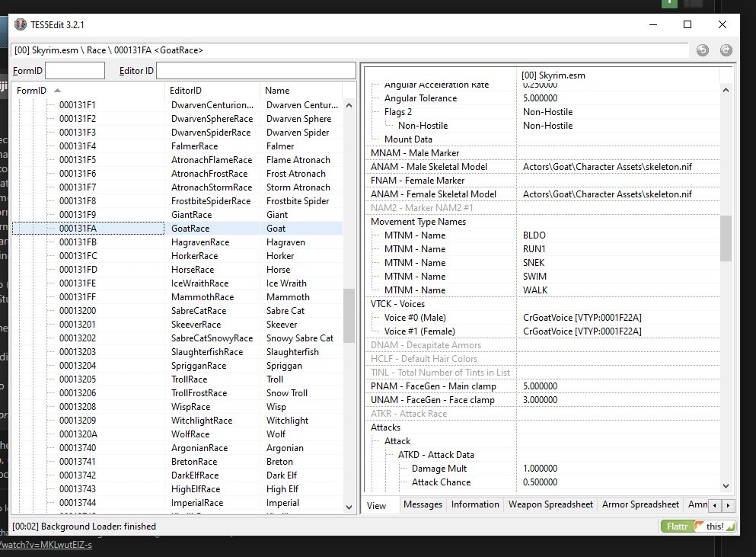Select the HorseRace record
This screenshot has width=756, height=557.
click(x=178, y=269)
